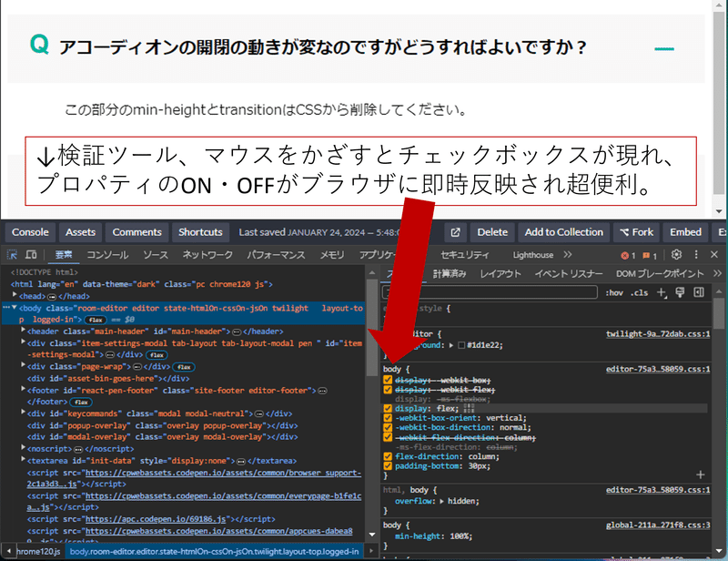Collapse the body element triangle
Screen dimensions: 728x561
[x=15, y=307]
